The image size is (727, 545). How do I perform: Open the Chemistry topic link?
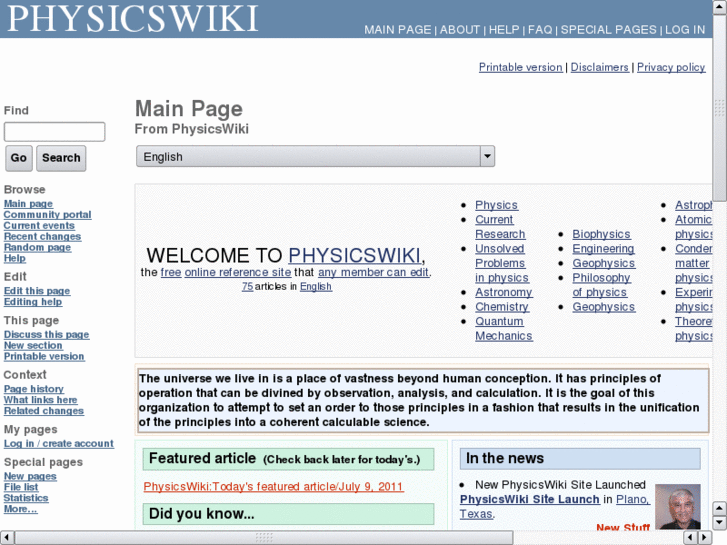[x=502, y=307]
